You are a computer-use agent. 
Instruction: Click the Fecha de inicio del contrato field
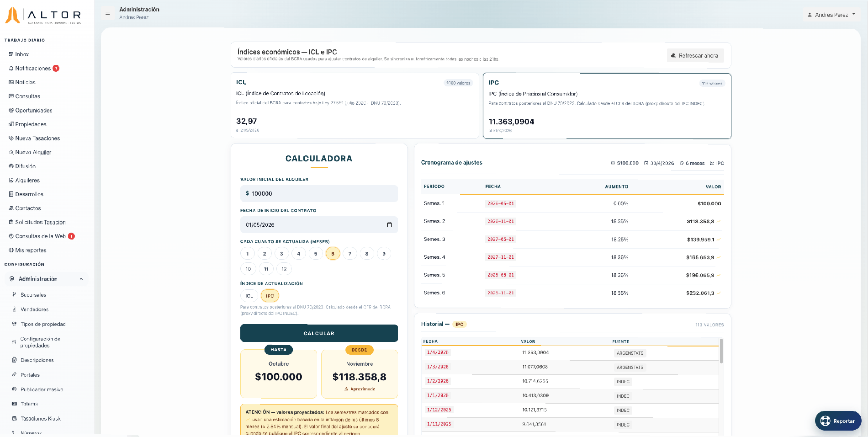click(319, 225)
